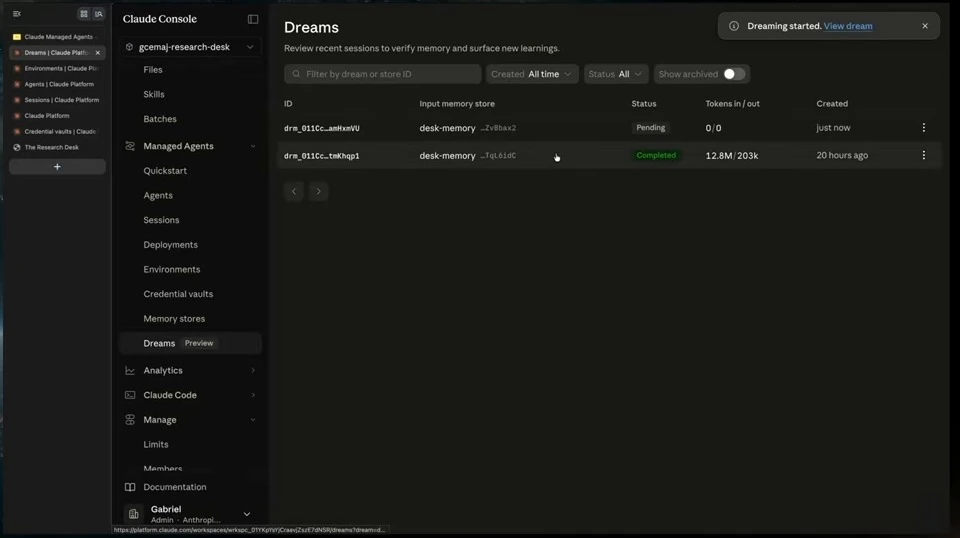Viewport: 960px width, 538px height.
Task: Open Sessions in the sidebar
Action: [x=161, y=220]
